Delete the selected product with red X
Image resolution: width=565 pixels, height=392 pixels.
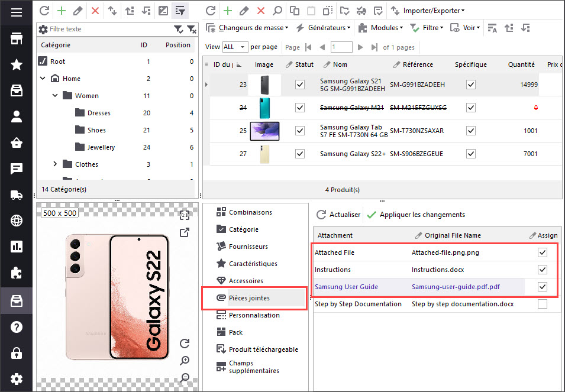click(x=261, y=11)
